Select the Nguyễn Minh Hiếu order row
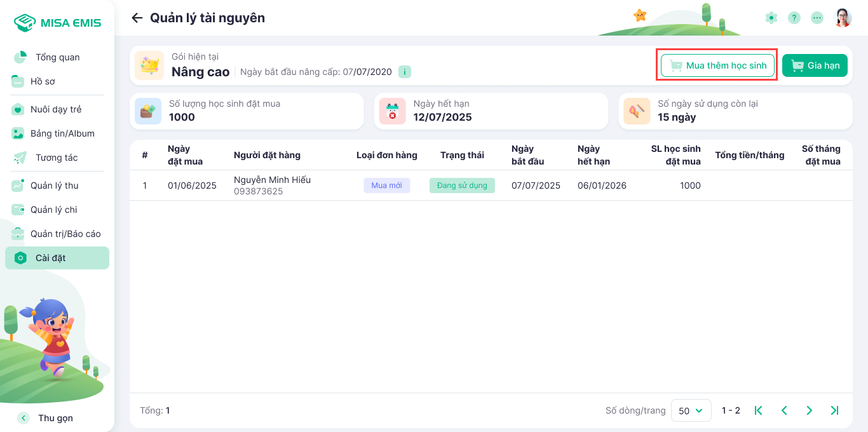 point(272,186)
